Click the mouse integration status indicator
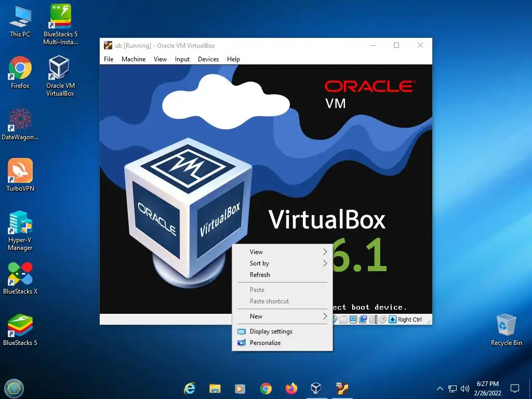The width and height of the screenshot is (532, 399). [383, 320]
